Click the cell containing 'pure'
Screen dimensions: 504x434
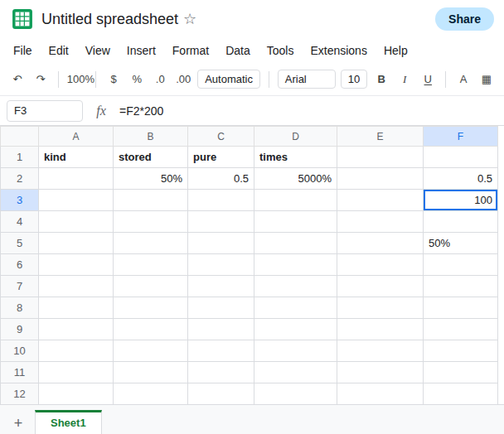pyautogui.click(x=220, y=157)
